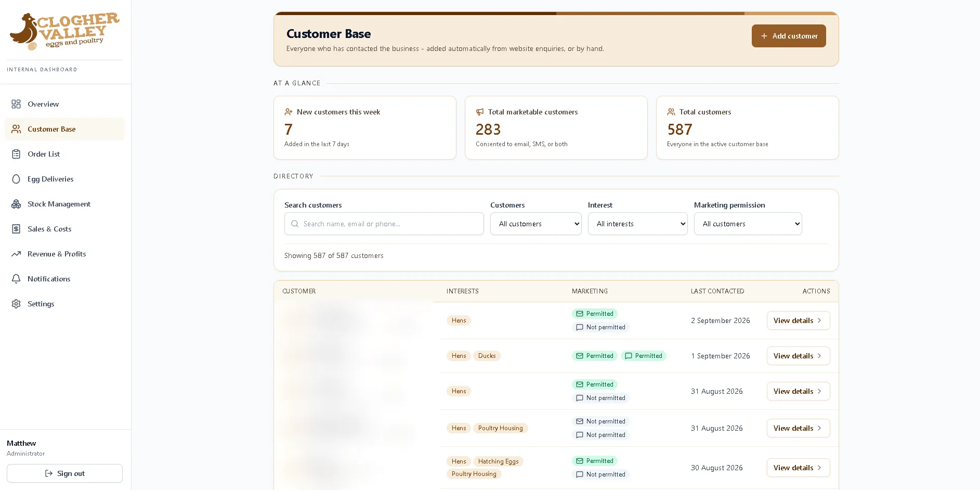Click the plus icon on Add customer
This screenshot has width=980, height=490.
coord(764,36)
